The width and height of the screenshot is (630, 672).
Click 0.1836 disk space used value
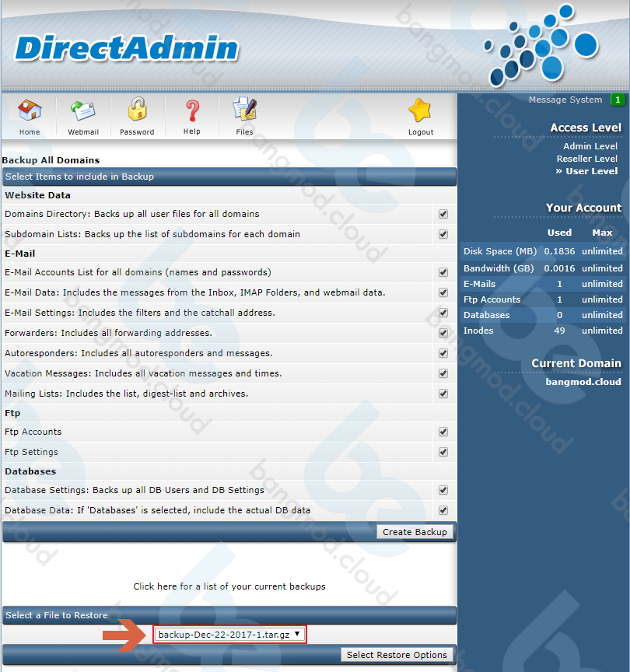coord(559,251)
